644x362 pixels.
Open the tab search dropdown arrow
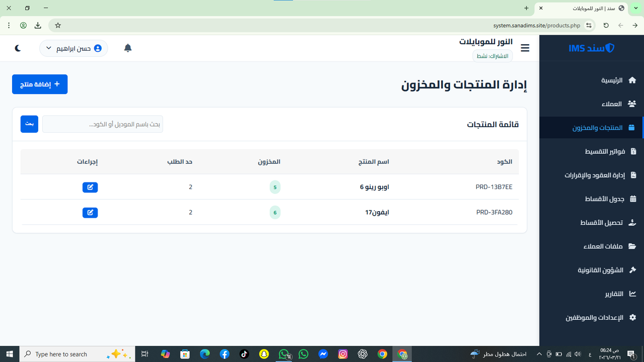636,8
